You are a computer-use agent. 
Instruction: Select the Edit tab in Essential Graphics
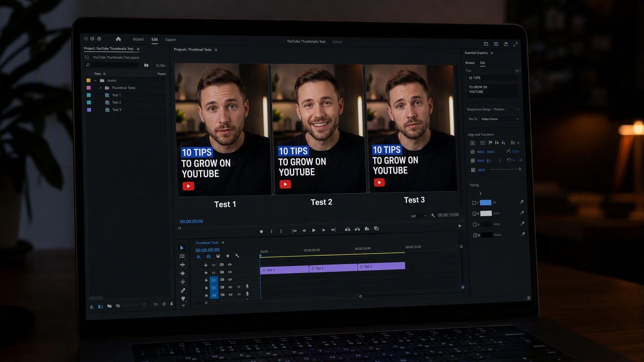(482, 63)
